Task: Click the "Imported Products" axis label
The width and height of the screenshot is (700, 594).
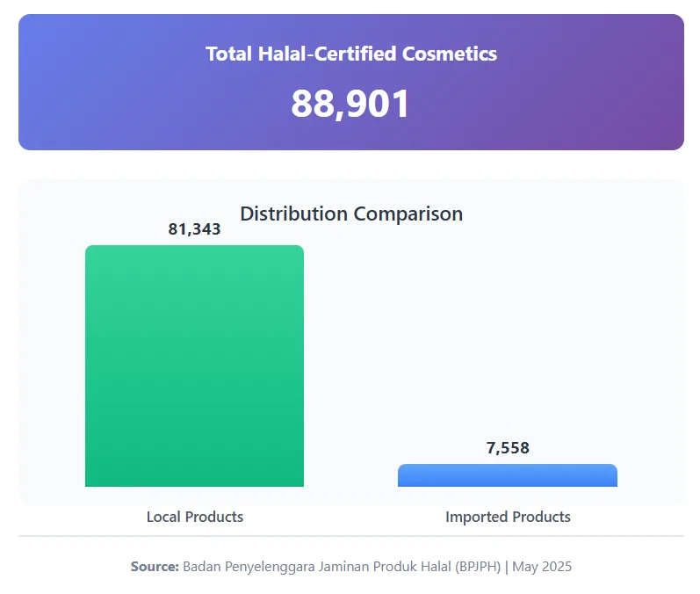Action: tap(507, 517)
